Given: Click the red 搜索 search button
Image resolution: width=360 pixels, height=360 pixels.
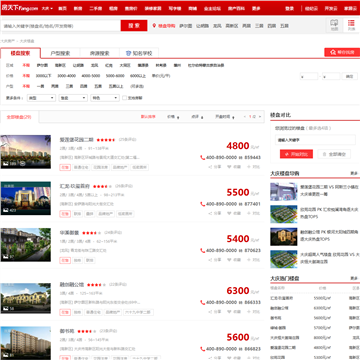Looking at the screenshot, I should pos(134,26).
